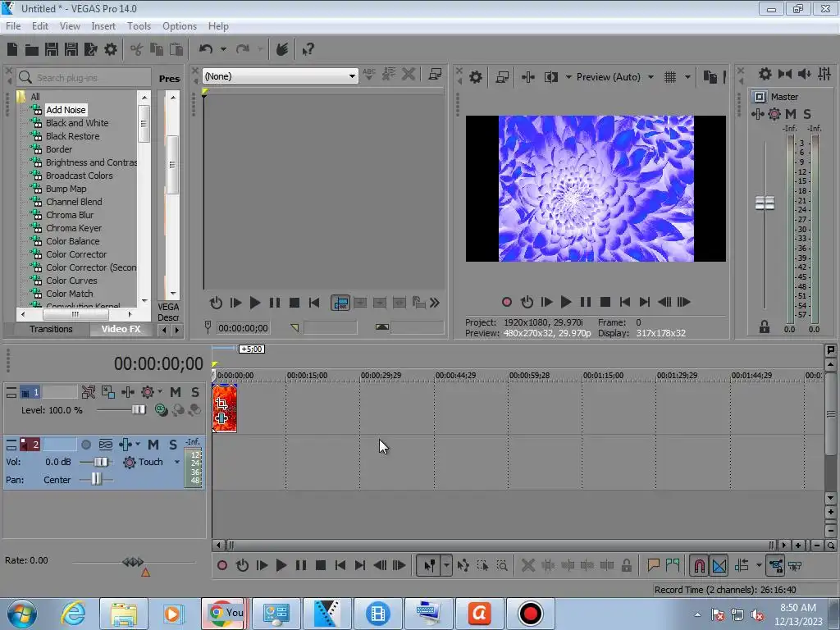
Task: Open the Insert menu
Action: point(103,25)
